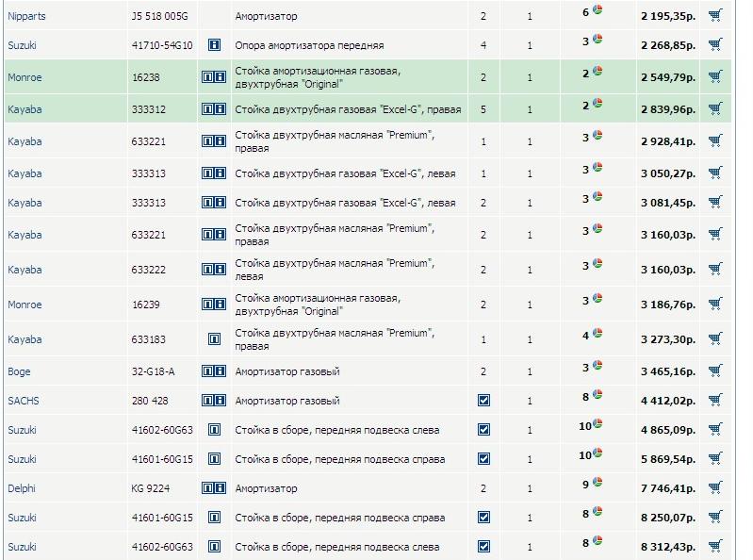Click delivery pie chart in Monroe 16238 row
The width and height of the screenshot is (753, 560).
point(597,71)
